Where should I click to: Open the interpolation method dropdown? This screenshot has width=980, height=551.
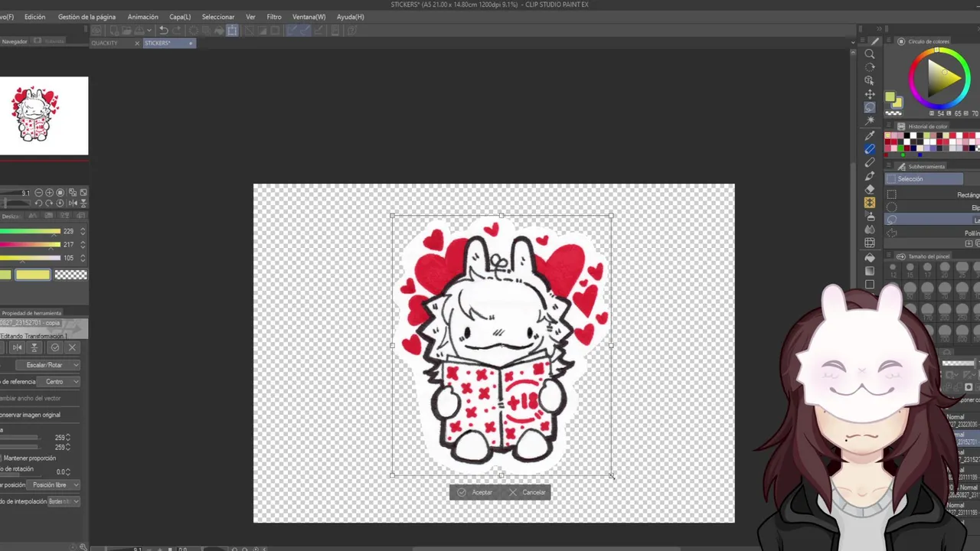64,501
